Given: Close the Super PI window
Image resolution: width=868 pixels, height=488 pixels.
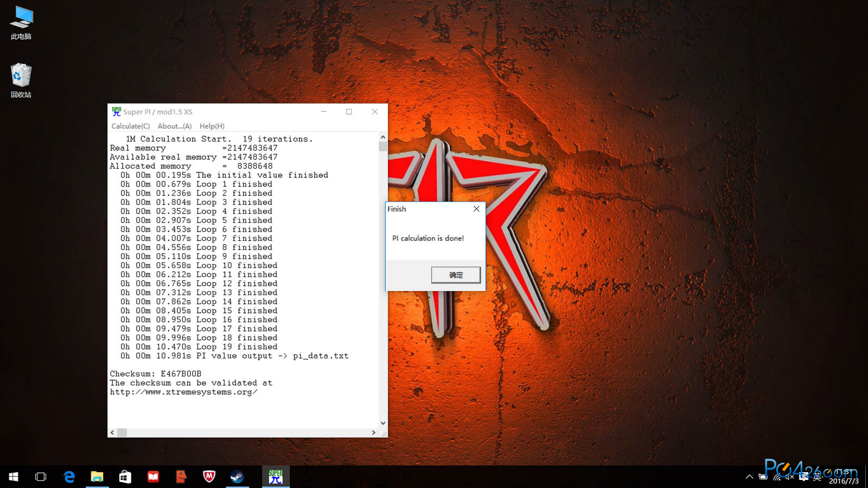Looking at the screenshot, I should 374,112.
